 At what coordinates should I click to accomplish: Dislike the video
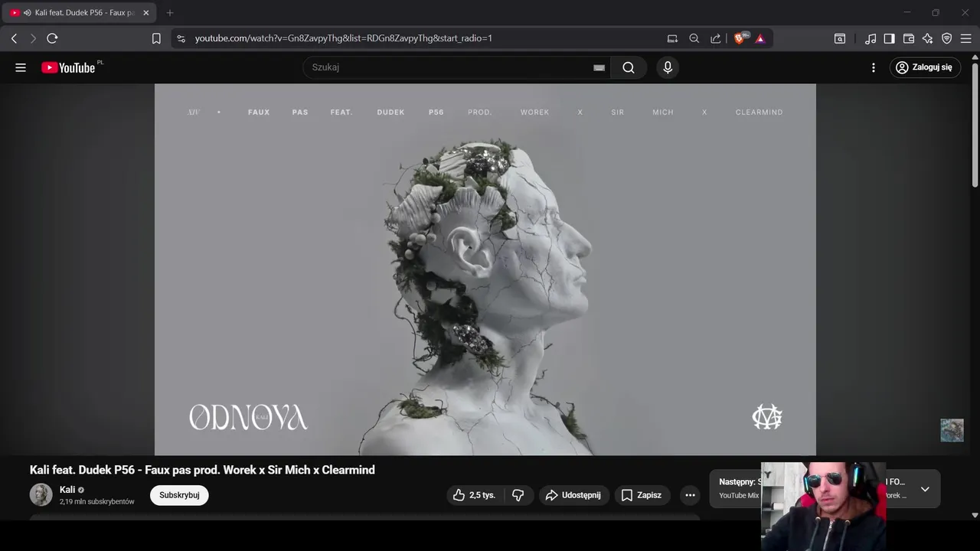518,495
